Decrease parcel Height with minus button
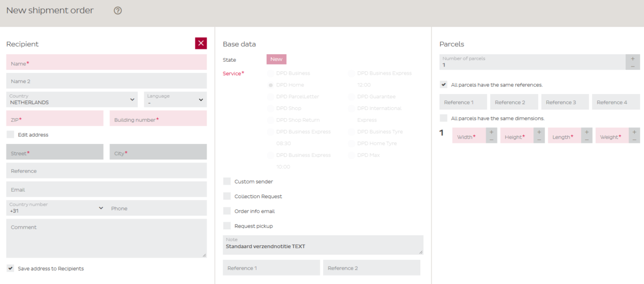The image size is (644, 284). coord(539,140)
